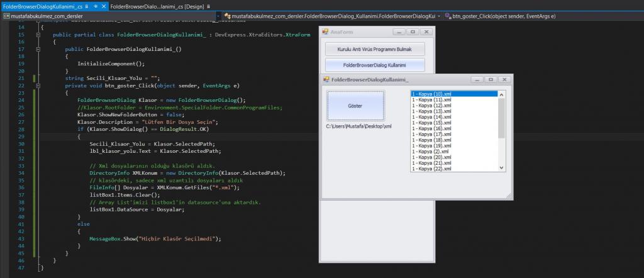Click the lock icon on the .cs tab
644x278 pixels.
point(87,6)
